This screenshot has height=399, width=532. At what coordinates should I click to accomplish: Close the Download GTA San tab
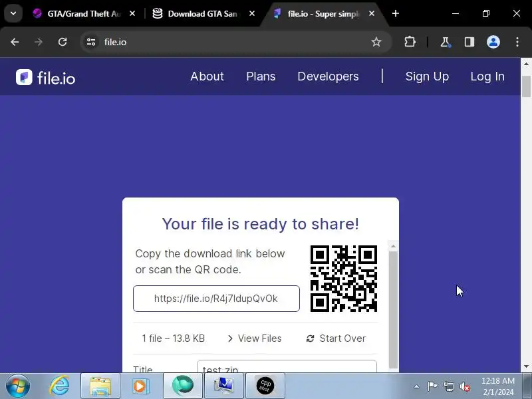click(252, 13)
